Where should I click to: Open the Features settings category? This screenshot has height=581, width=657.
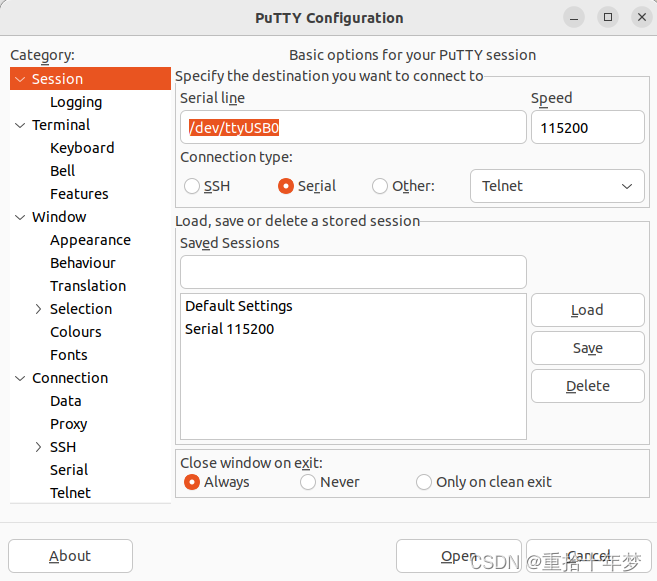click(79, 194)
